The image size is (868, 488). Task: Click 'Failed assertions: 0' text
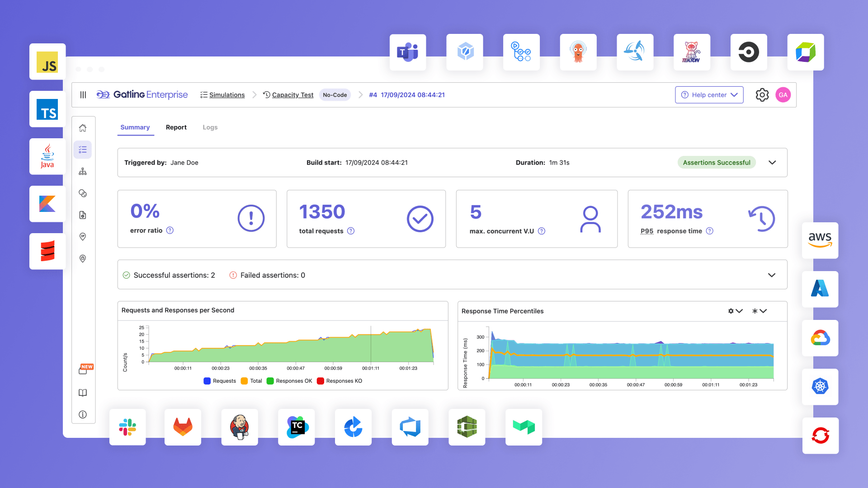(x=273, y=275)
